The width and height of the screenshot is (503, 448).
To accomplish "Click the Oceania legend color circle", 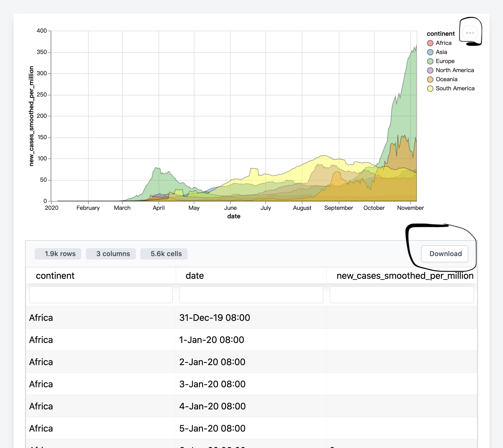I will point(430,79).
